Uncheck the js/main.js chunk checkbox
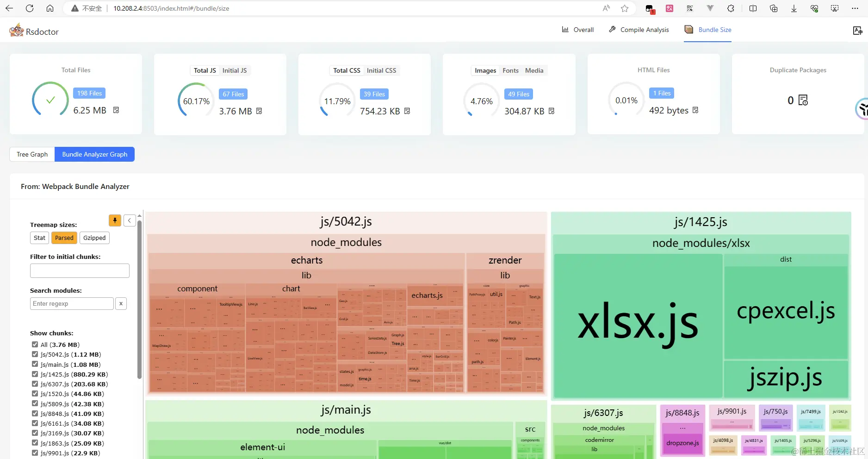This screenshot has height=459, width=868. [35, 365]
